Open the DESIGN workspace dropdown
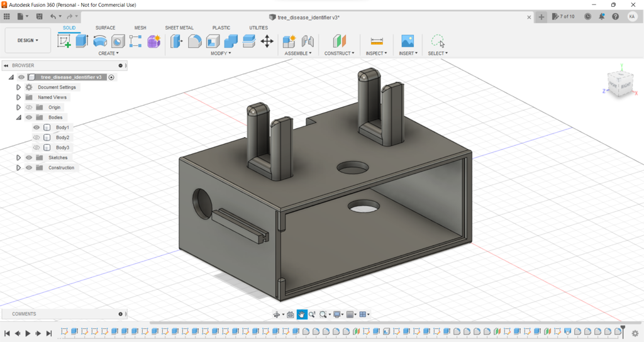Viewport: 644px width, 342px height. point(28,40)
